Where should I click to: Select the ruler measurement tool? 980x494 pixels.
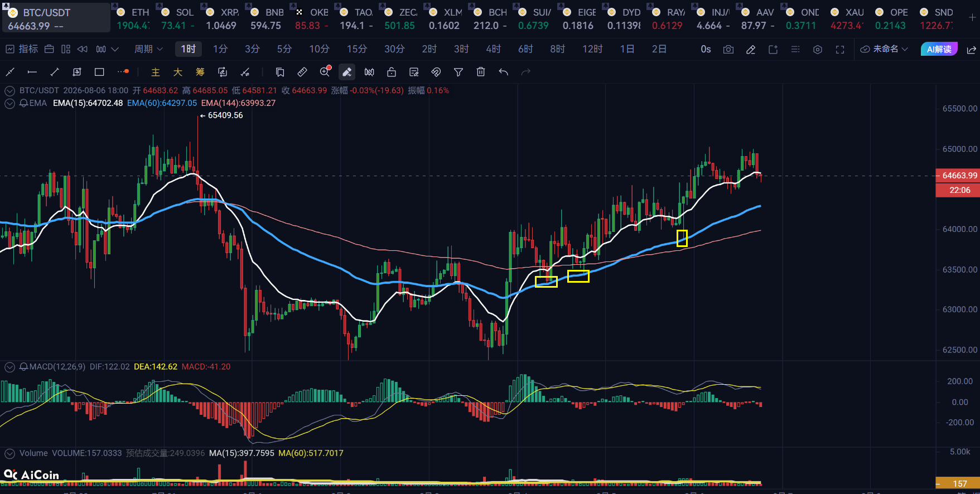pyautogui.click(x=302, y=72)
